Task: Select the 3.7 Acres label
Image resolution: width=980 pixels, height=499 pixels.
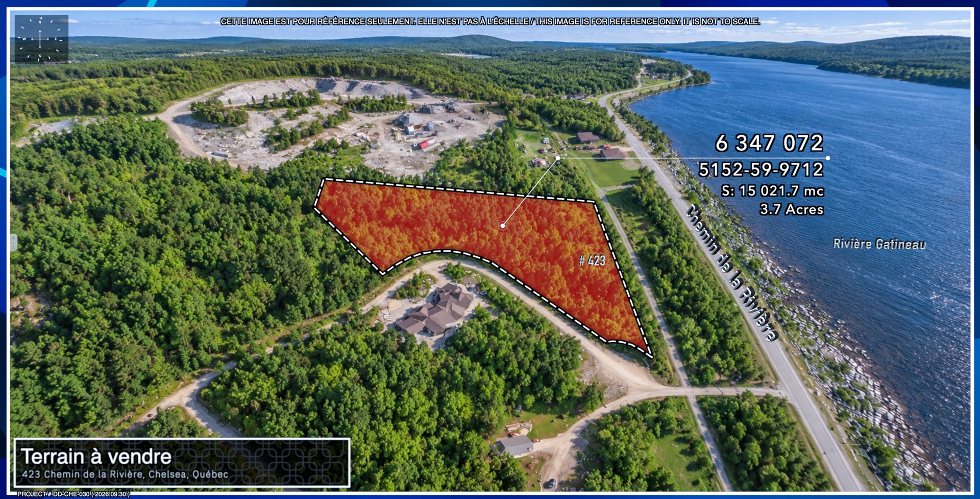Action: 792,209
